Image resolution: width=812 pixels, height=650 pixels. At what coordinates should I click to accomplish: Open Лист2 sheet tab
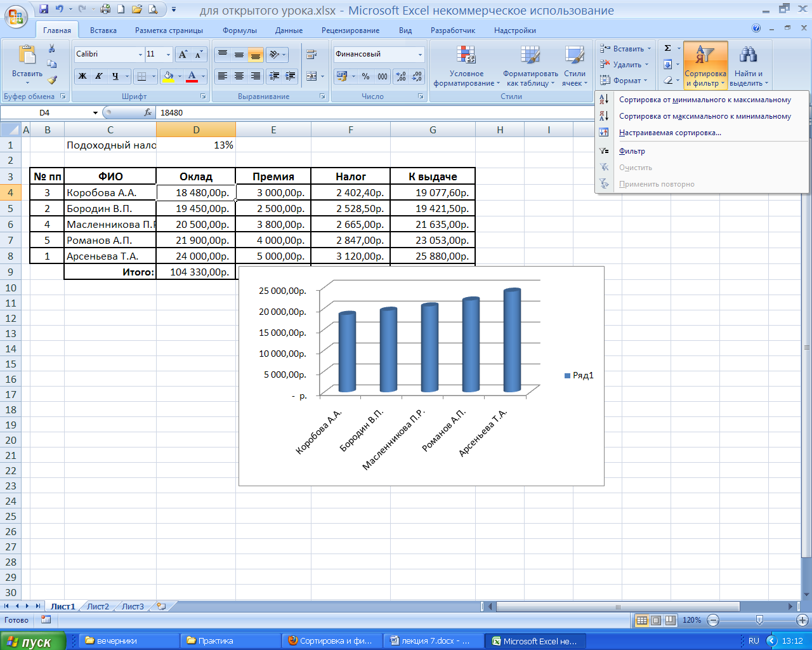click(98, 606)
